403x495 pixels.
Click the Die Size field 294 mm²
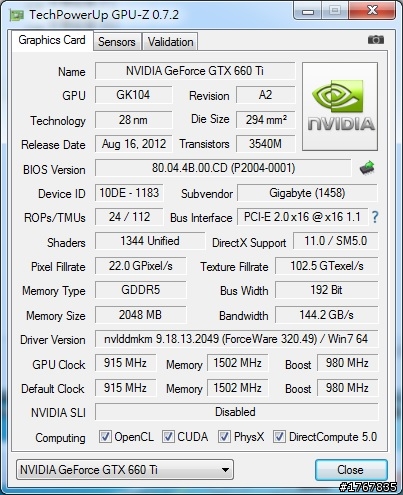pyautogui.click(x=266, y=120)
